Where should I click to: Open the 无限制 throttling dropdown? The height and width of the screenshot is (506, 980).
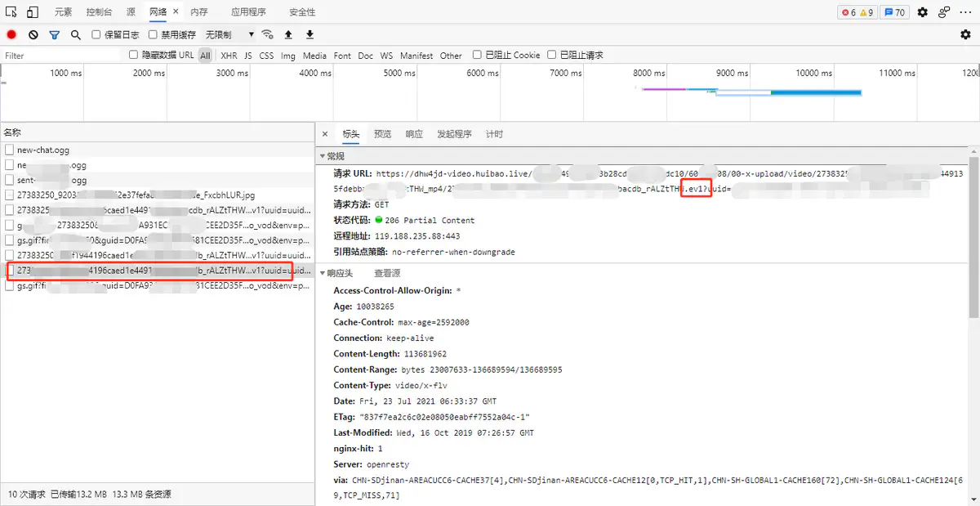[229, 35]
